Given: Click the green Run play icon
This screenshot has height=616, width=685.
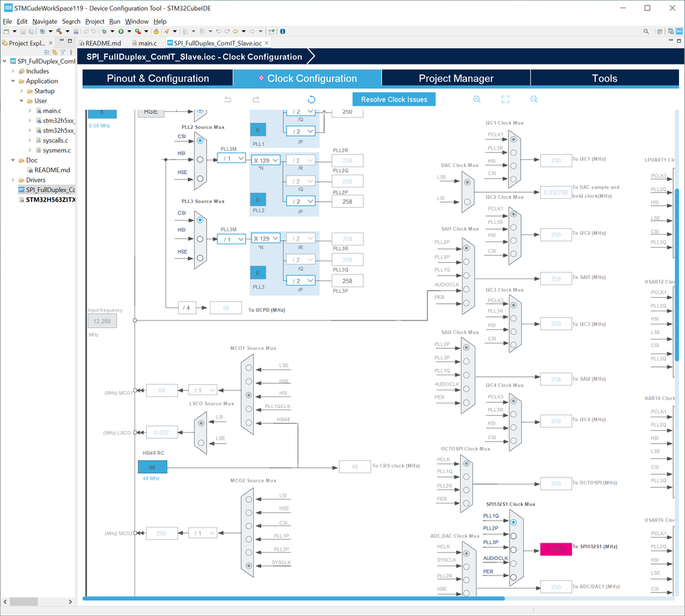Looking at the screenshot, I should (x=121, y=32).
